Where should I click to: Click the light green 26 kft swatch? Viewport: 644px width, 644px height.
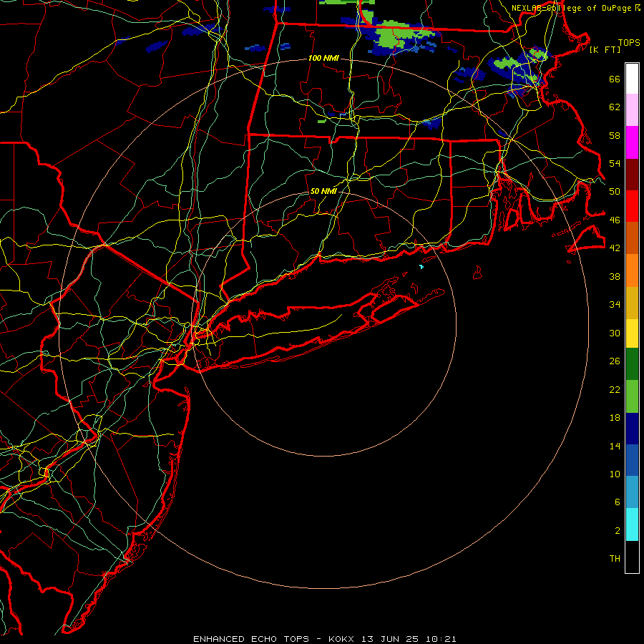click(632, 396)
